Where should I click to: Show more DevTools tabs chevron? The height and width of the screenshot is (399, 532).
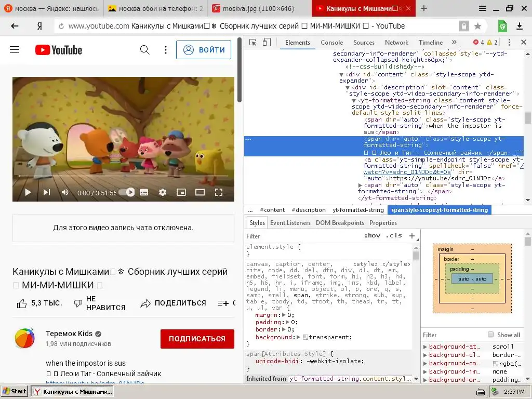click(454, 42)
